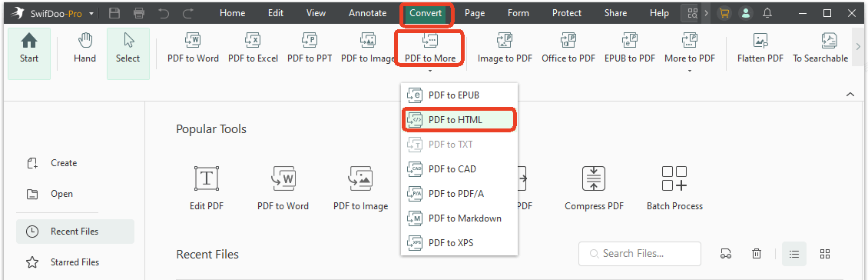Viewport: 868px width, 280px height.
Task: Select the Hand tool
Action: [x=84, y=48]
